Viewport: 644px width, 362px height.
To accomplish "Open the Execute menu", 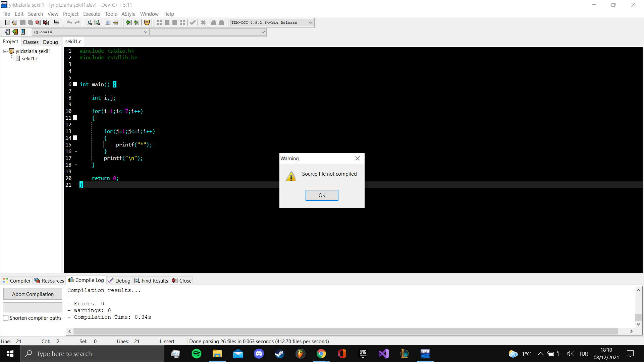I will (x=92, y=14).
